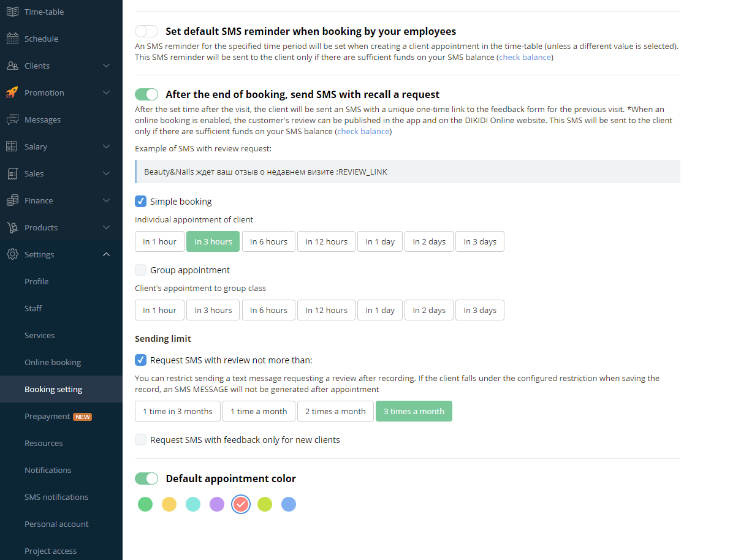Click the Salary calculator icon
Viewport: 730px width, 560px height.
12,146
